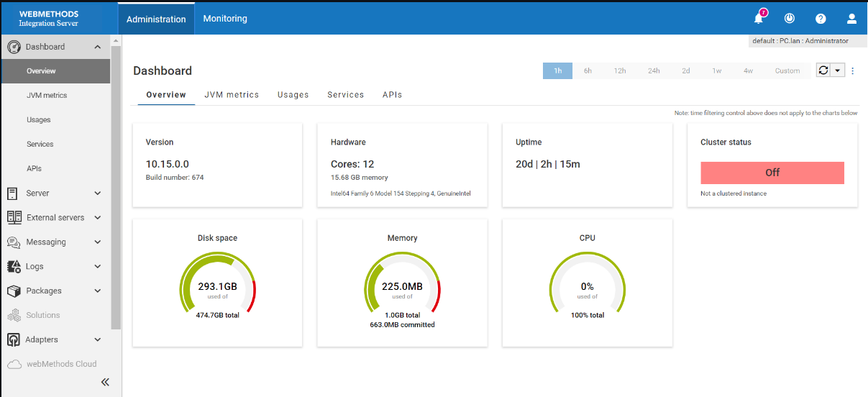Select the 6h time range

588,70
